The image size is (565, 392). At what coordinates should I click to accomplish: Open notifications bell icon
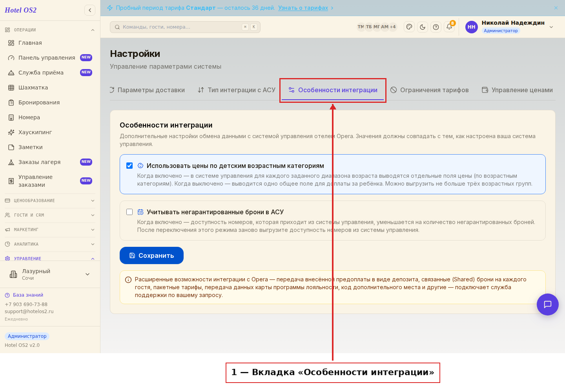point(449,27)
